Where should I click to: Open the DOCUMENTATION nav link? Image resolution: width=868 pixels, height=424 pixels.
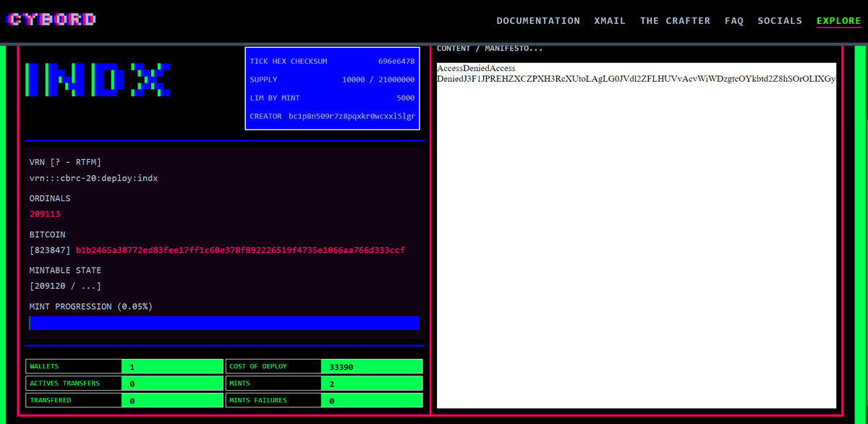point(538,21)
